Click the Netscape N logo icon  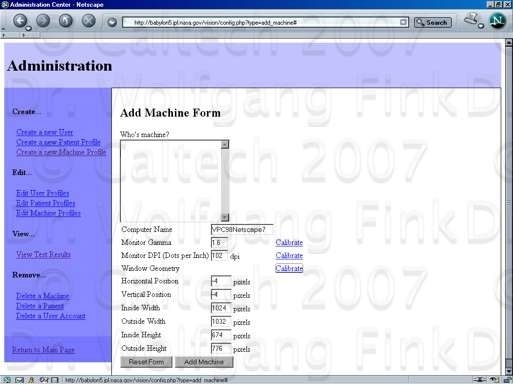click(497, 21)
